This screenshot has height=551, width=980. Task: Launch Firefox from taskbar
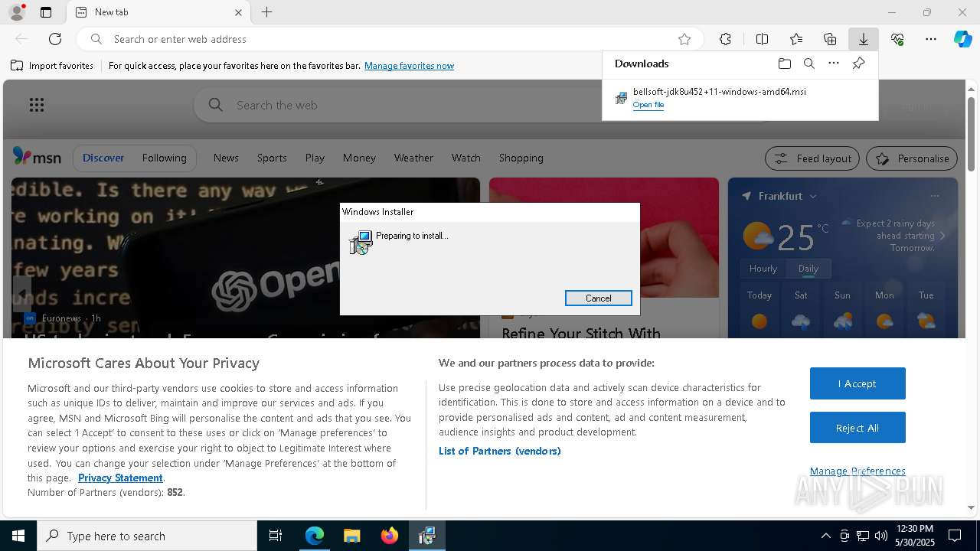[x=390, y=536]
